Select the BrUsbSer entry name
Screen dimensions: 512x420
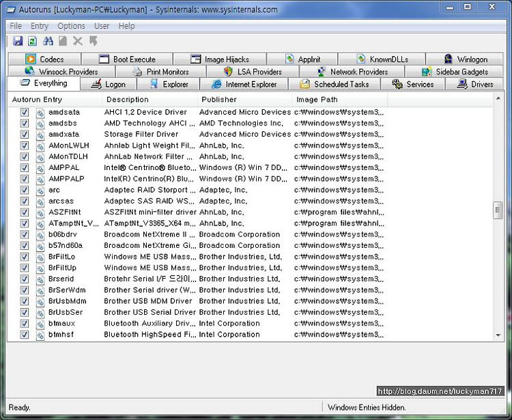tap(66, 312)
